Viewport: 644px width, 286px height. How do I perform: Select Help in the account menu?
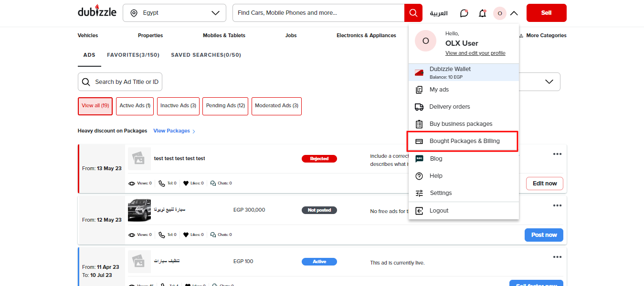coord(464,176)
